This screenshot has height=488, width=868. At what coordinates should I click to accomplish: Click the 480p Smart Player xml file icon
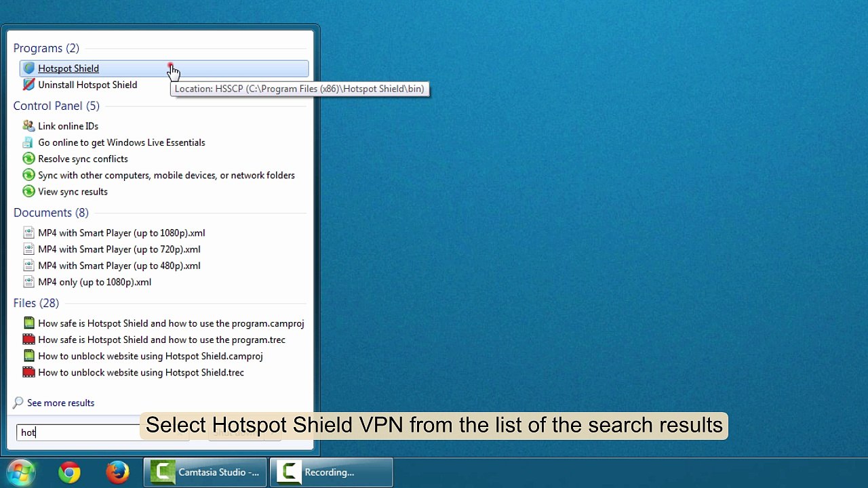pos(28,266)
